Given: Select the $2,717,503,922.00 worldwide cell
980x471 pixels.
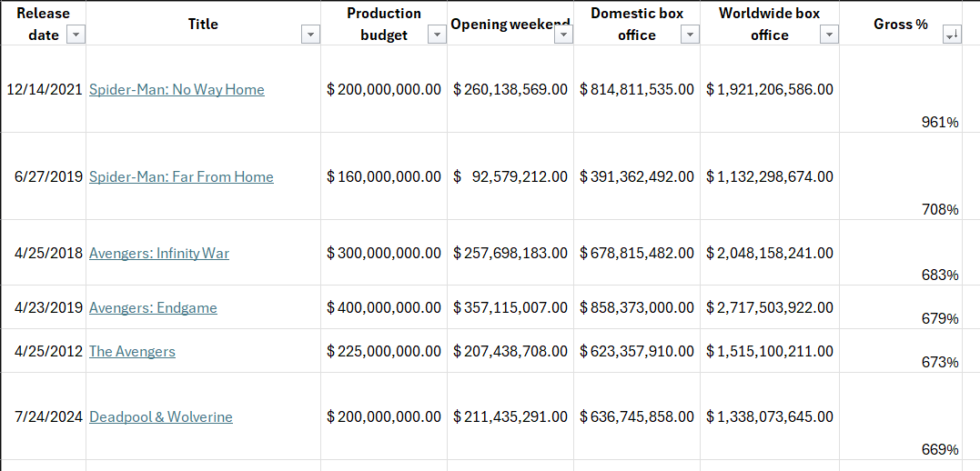Looking at the screenshot, I should [x=770, y=307].
